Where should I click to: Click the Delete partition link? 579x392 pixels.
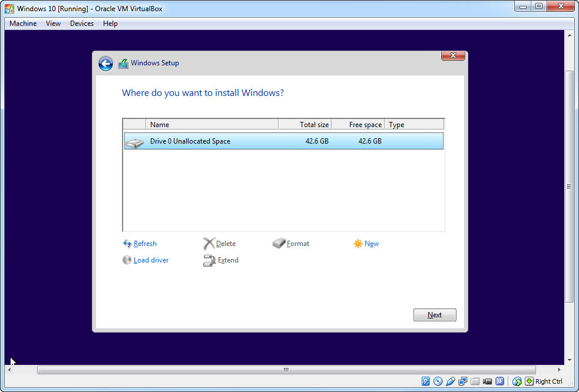pos(226,244)
